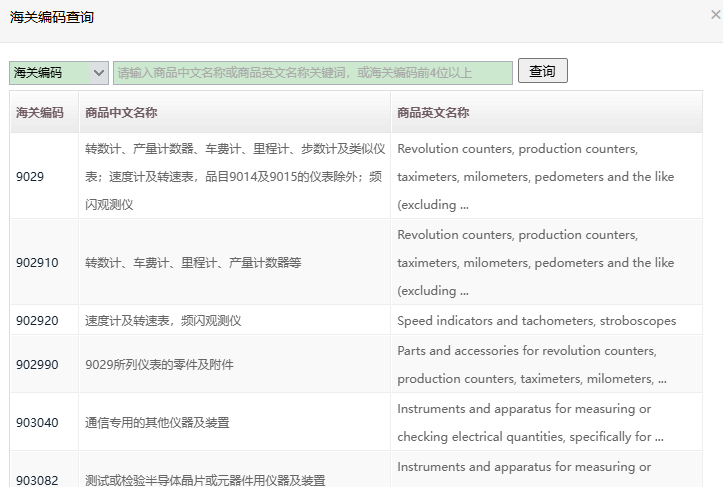Select customs code 903082 row
Viewport: 723px width, 487px height.
click(37, 480)
